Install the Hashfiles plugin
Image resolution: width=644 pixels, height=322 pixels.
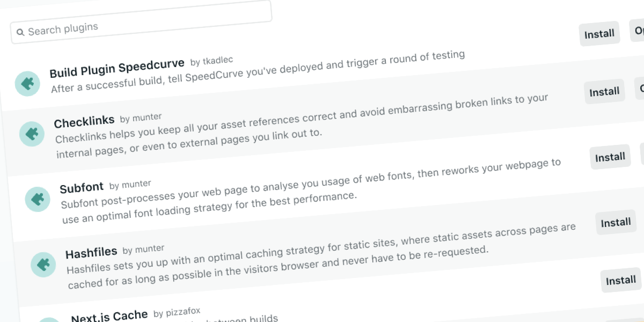coord(616,223)
